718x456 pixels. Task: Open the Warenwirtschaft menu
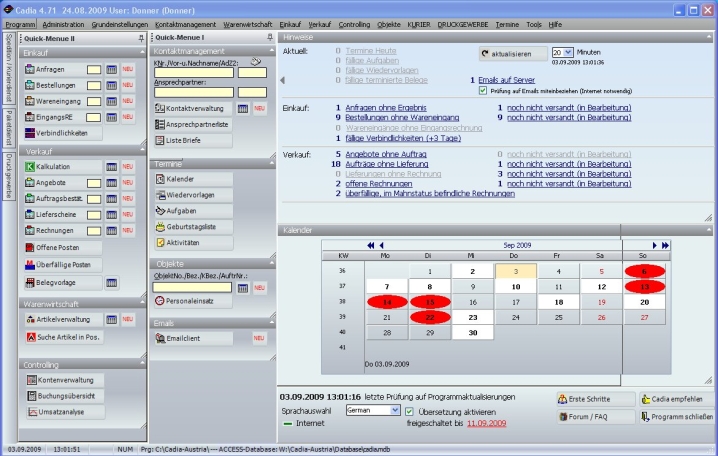249,22
